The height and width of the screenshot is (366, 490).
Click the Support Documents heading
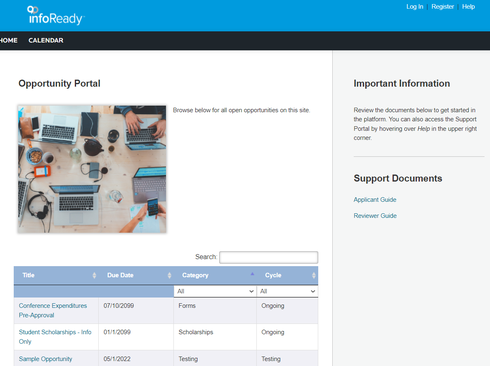coord(398,178)
